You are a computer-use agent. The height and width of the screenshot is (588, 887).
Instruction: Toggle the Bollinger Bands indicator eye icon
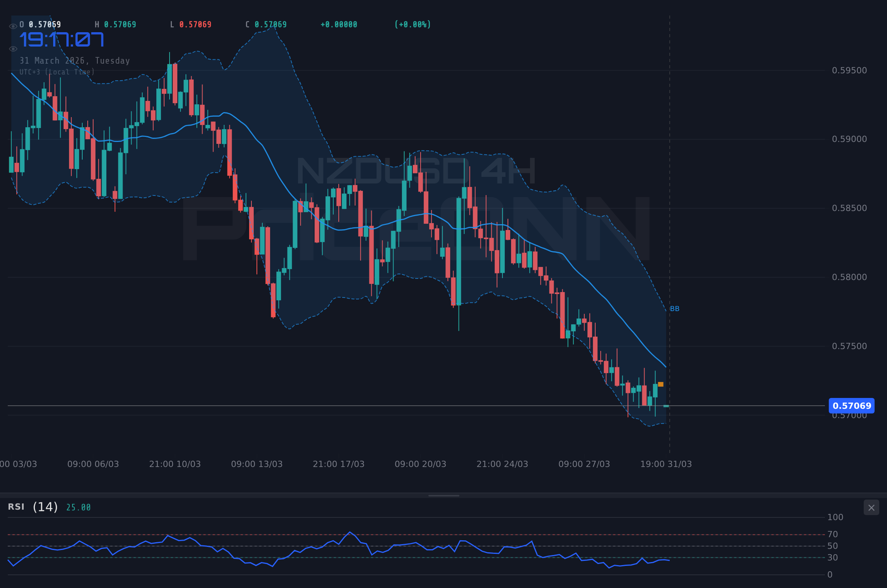[x=13, y=48]
